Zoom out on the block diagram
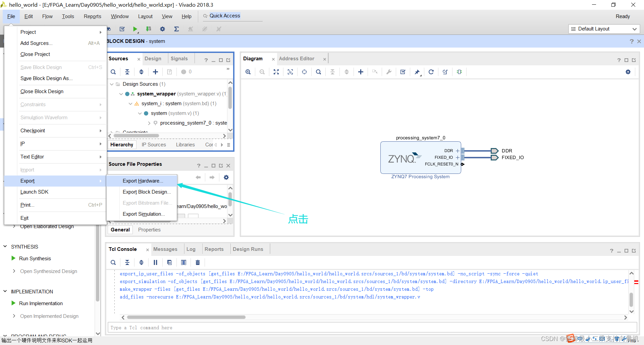This screenshot has height=345, width=644. tap(262, 72)
